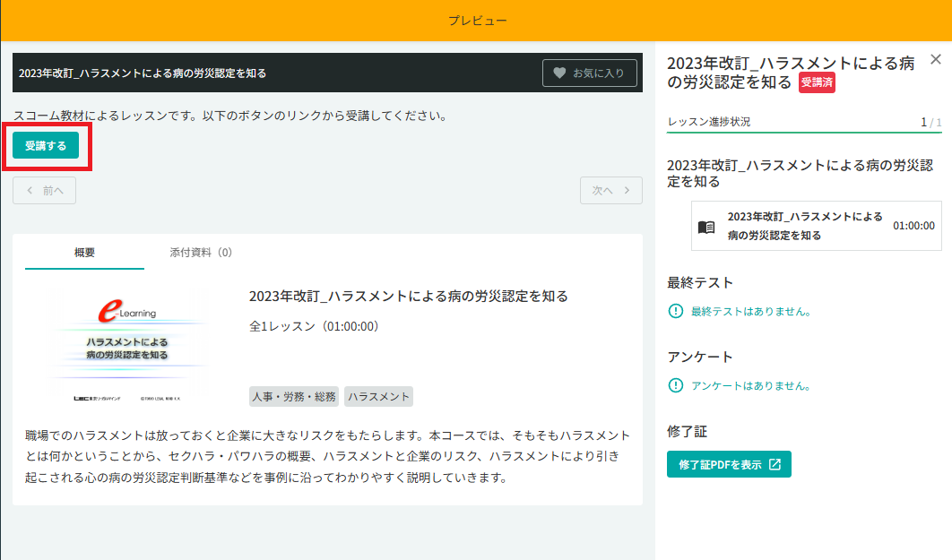Viewport: 952px width, 560px height.
Task: Click the レッスン進捗状況 label
Action: tap(709, 122)
